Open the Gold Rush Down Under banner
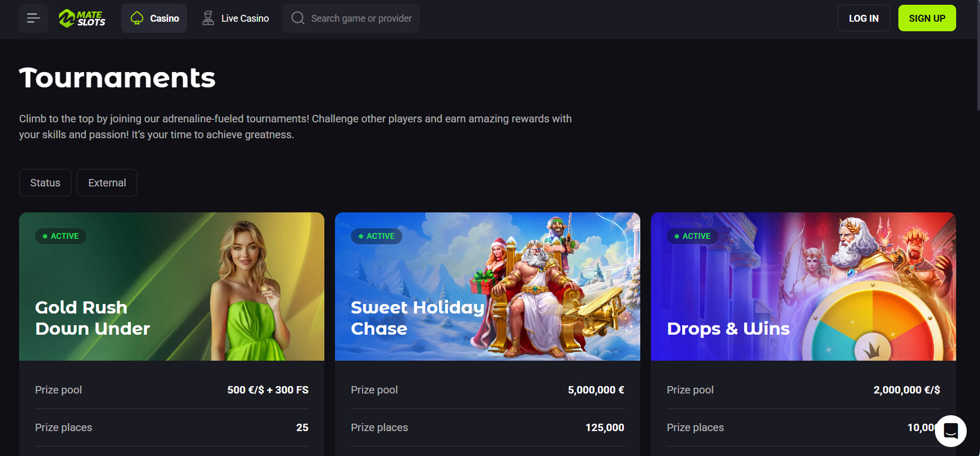Screen dimensions: 980x456 click(172, 287)
